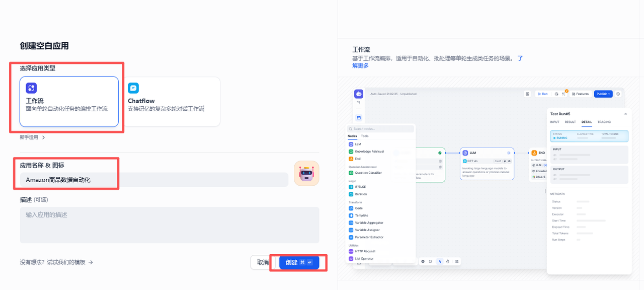644x290 pixels.
Task: Click Code icon in the nodes list
Action: [x=351, y=208]
